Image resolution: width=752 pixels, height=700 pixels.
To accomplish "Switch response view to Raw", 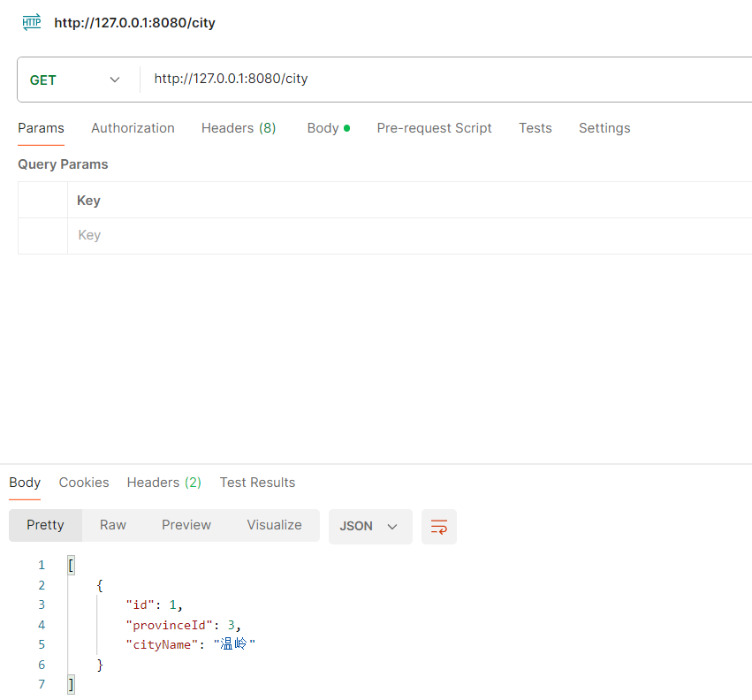I will click(113, 525).
